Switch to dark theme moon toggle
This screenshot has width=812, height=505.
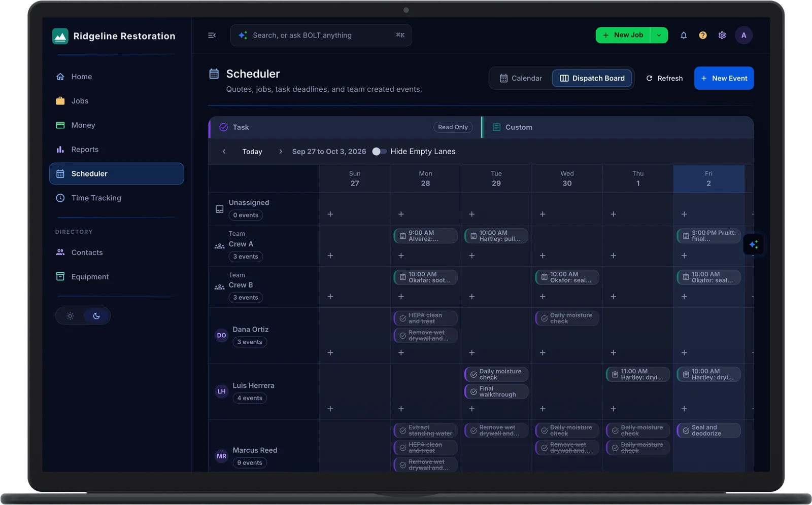coord(96,316)
